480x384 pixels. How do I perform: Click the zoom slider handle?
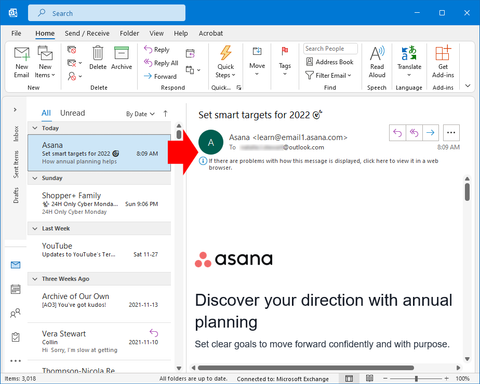click(416, 378)
